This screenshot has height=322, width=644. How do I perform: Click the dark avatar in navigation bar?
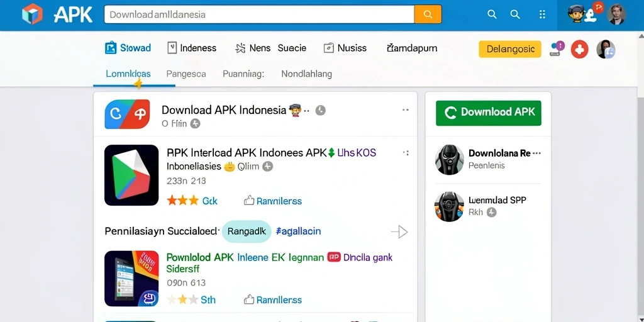[606, 49]
